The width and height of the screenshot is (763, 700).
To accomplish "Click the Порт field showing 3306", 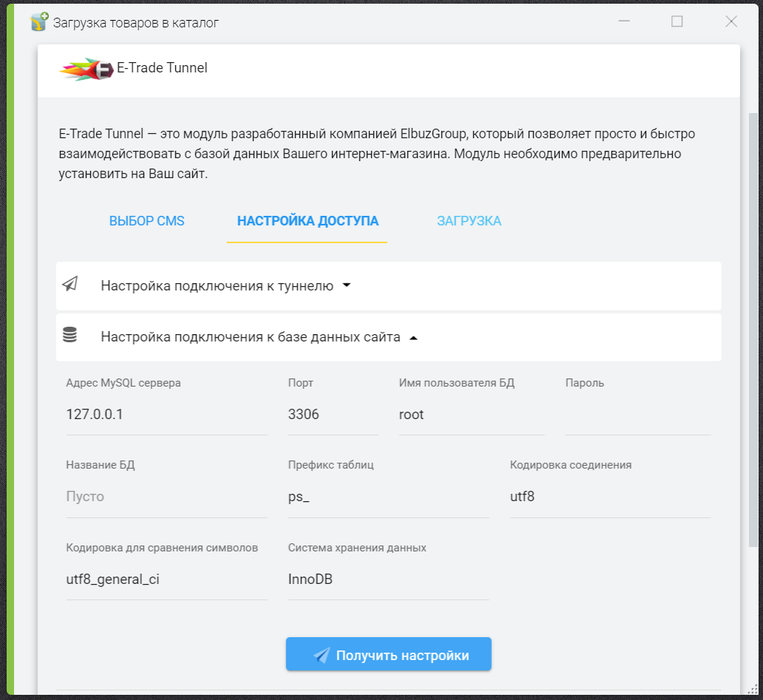I will click(332, 415).
